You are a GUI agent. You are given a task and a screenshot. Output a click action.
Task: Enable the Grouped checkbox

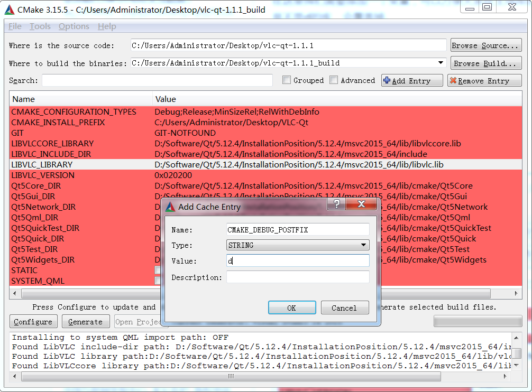[x=286, y=80]
